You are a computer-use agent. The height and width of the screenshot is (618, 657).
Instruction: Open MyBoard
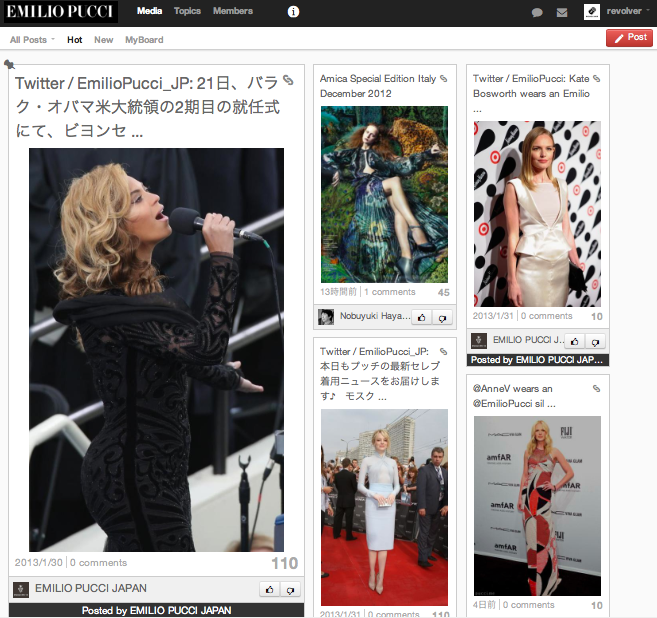tap(144, 40)
